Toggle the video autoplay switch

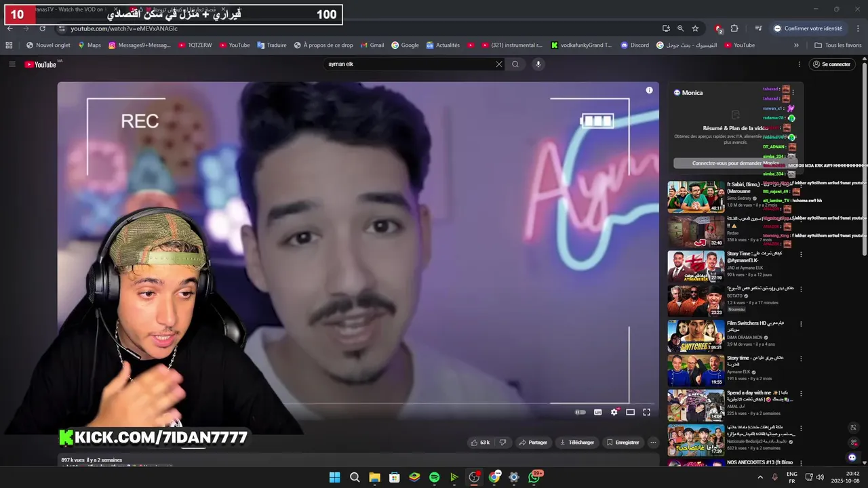click(x=580, y=412)
